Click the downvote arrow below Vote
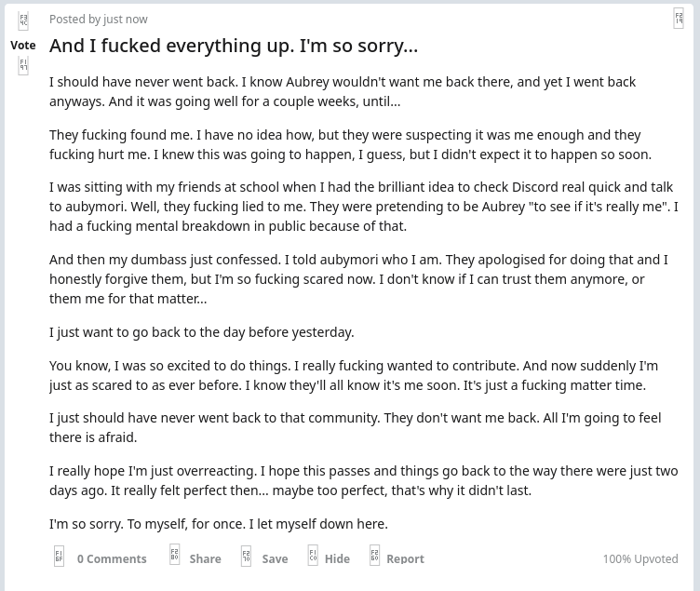 coord(23,66)
